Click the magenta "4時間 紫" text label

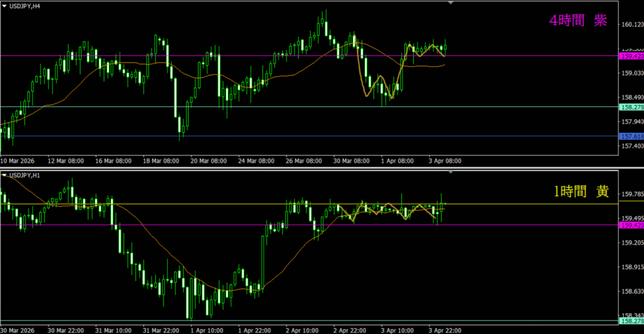[578, 21]
